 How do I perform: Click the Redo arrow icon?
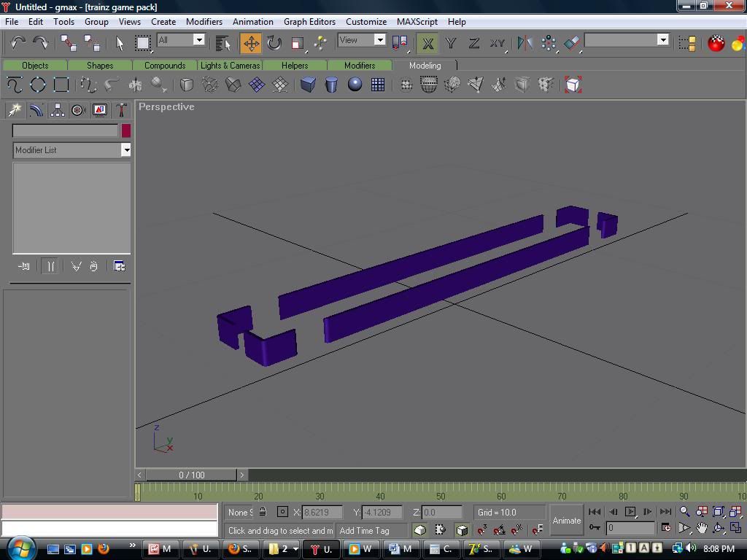pos(41,43)
